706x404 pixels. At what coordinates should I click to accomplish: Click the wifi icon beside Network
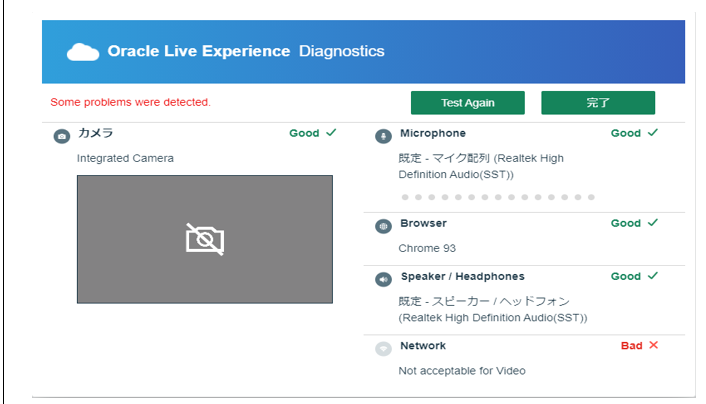(x=383, y=349)
